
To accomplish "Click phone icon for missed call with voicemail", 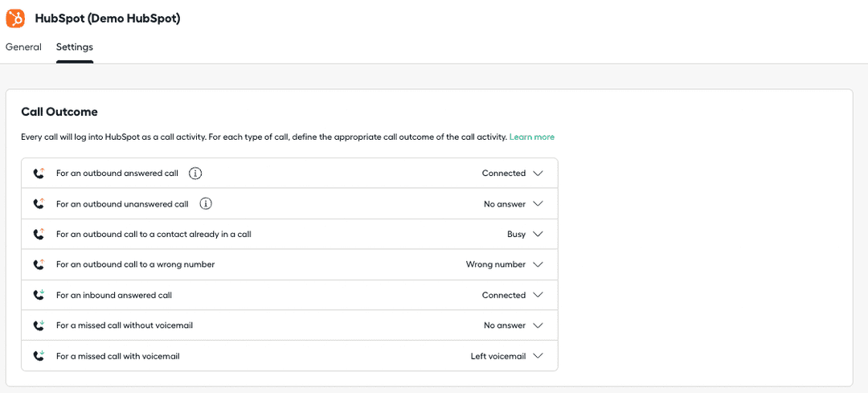I will pos(39,356).
